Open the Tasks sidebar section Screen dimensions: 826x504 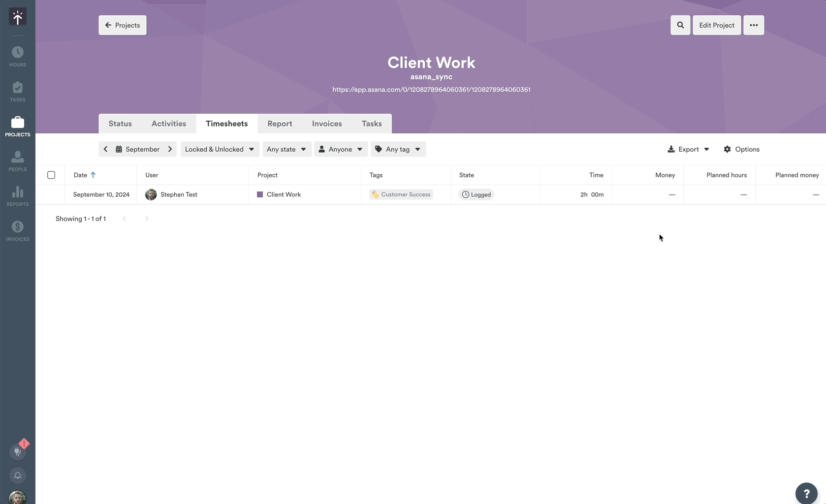18,92
